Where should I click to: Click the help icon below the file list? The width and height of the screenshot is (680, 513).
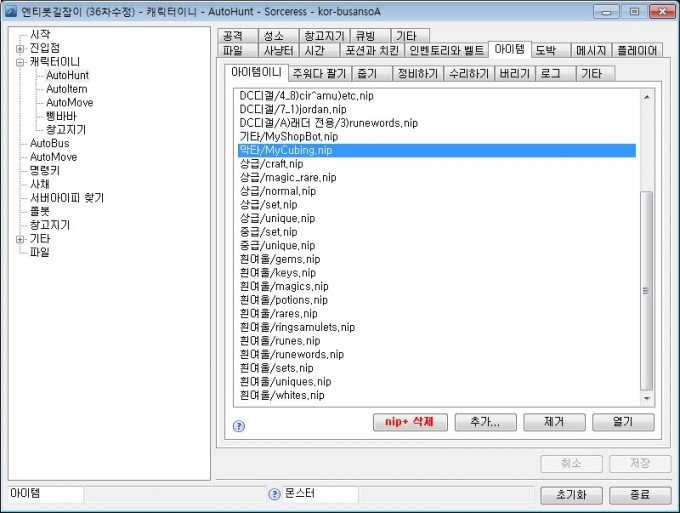point(239,425)
